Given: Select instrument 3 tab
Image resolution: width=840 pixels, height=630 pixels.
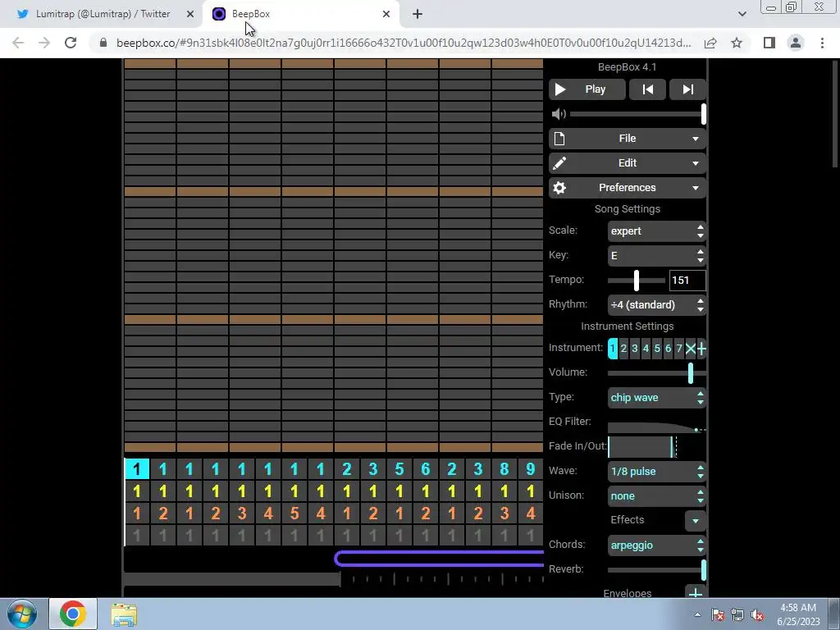Looking at the screenshot, I should (635, 349).
